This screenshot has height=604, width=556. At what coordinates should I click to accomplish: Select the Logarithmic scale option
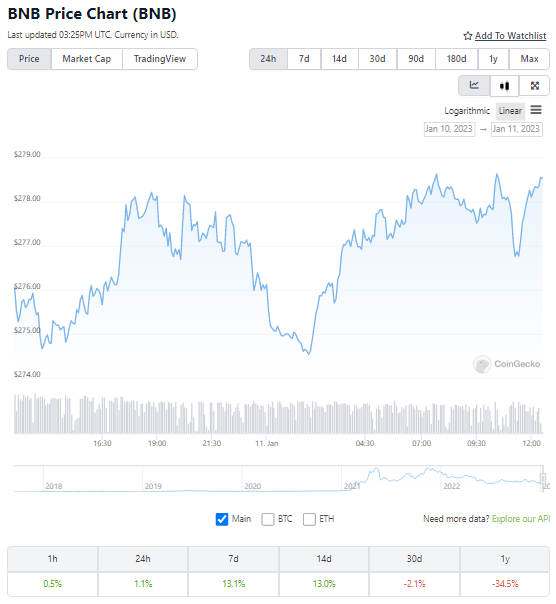click(x=467, y=111)
